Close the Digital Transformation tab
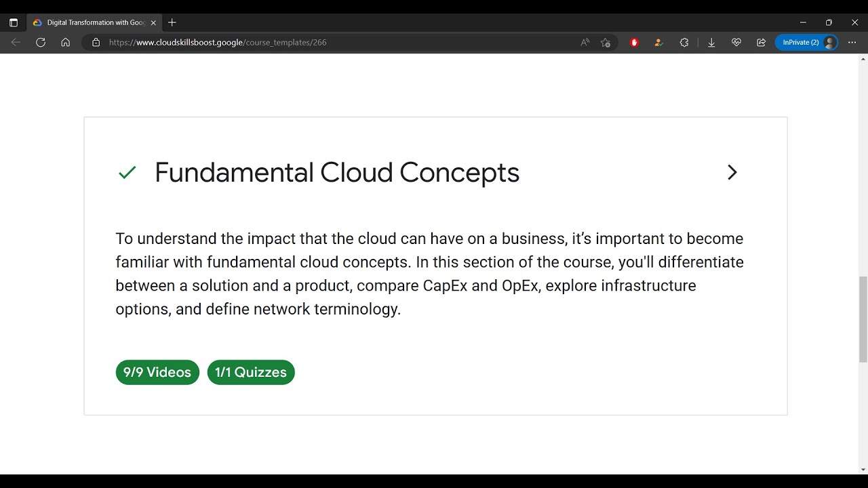Screen dimensions: 868x488 point(153,22)
